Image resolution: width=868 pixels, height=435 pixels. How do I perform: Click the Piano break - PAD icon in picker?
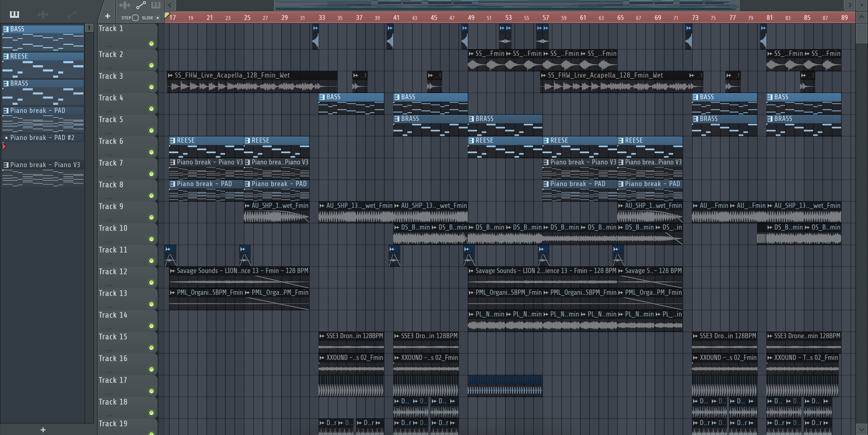pos(6,111)
